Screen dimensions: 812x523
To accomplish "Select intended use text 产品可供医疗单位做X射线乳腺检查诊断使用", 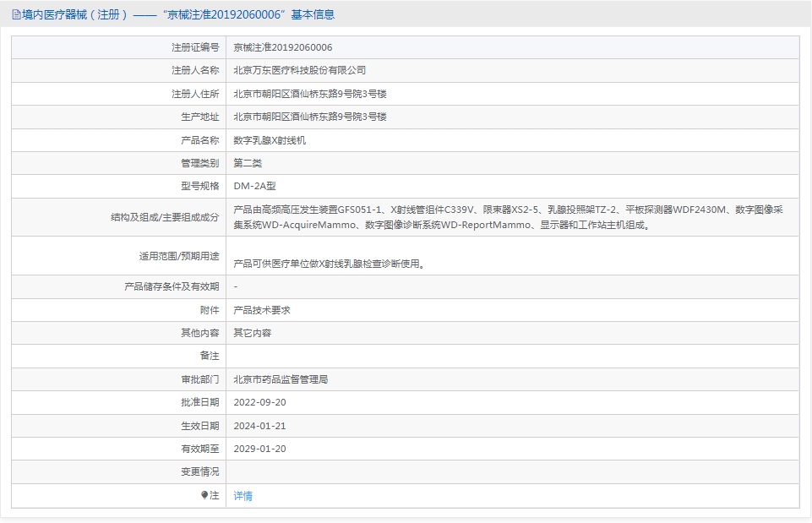I will [330, 264].
